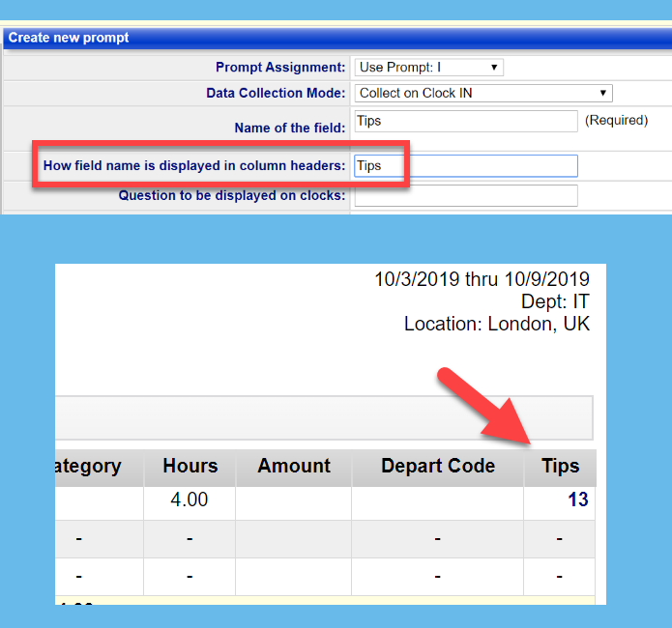Expand the Data Collection Mode dropdown

pyautogui.click(x=483, y=94)
